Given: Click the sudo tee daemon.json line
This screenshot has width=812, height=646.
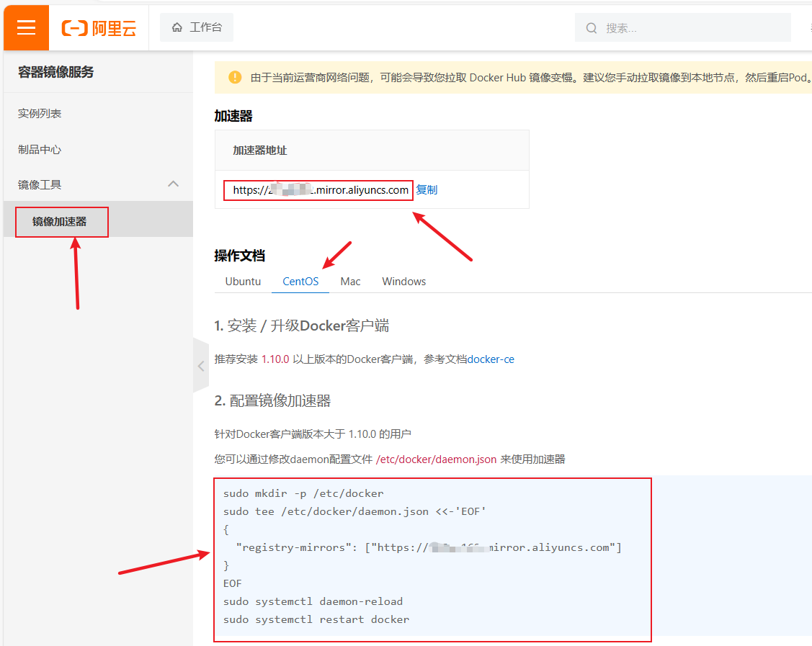Looking at the screenshot, I should pos(354,511).
